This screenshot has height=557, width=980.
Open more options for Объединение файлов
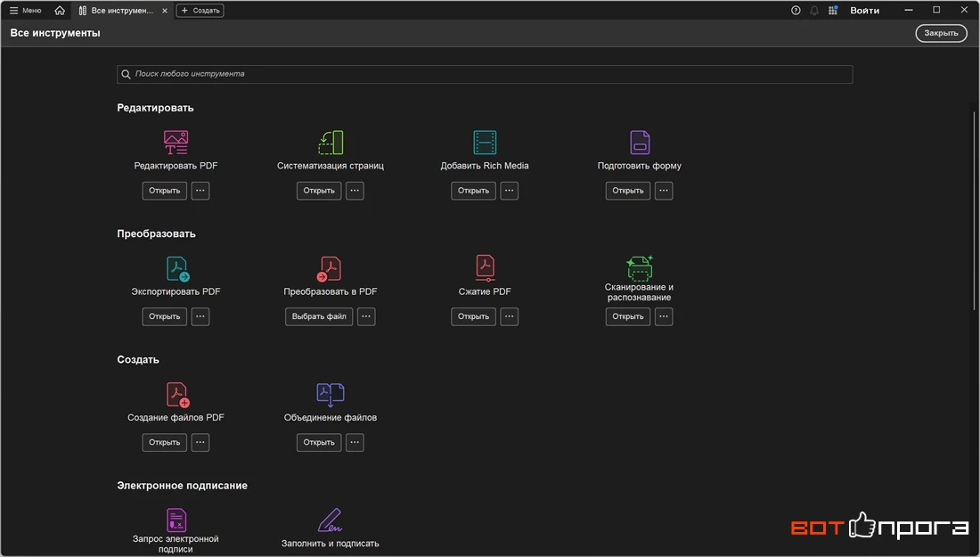coord(355,443)
